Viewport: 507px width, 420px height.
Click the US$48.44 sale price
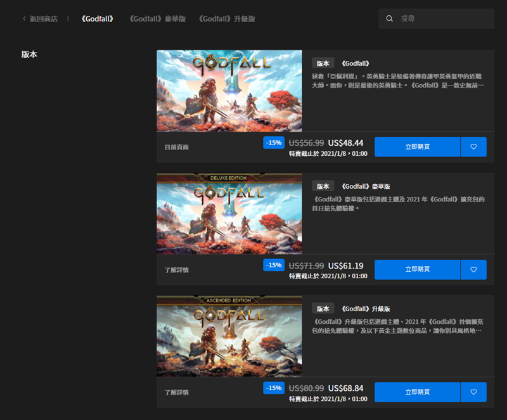345,143
